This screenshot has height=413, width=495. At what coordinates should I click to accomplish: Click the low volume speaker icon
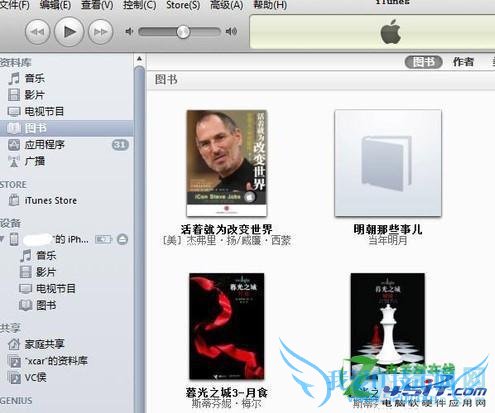tap(129, 32)
